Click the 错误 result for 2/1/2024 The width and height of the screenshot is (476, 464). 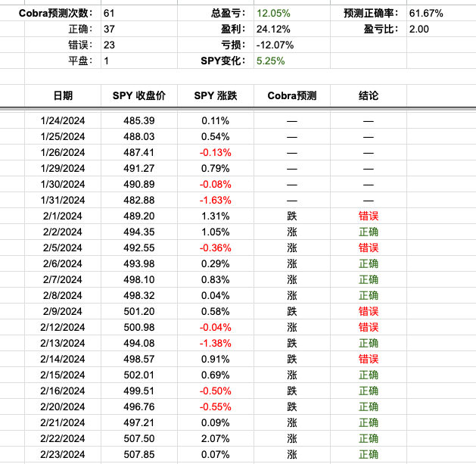(369, 216)
